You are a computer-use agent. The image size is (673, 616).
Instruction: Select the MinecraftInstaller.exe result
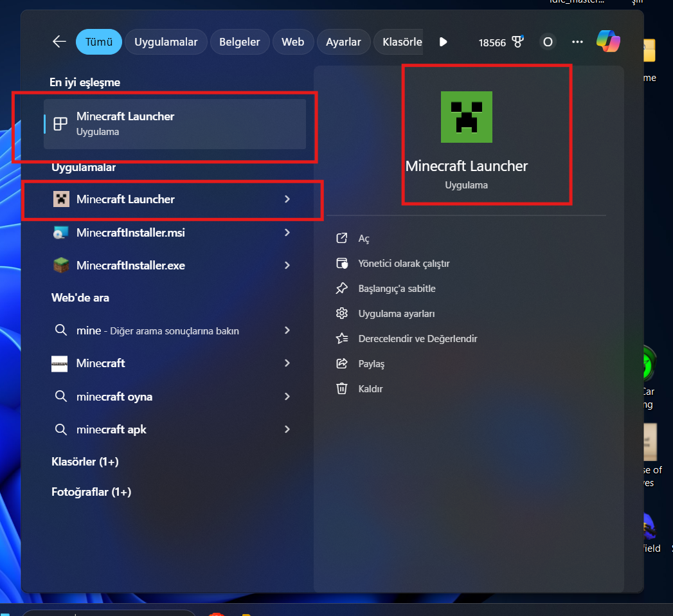click(172, 266)
